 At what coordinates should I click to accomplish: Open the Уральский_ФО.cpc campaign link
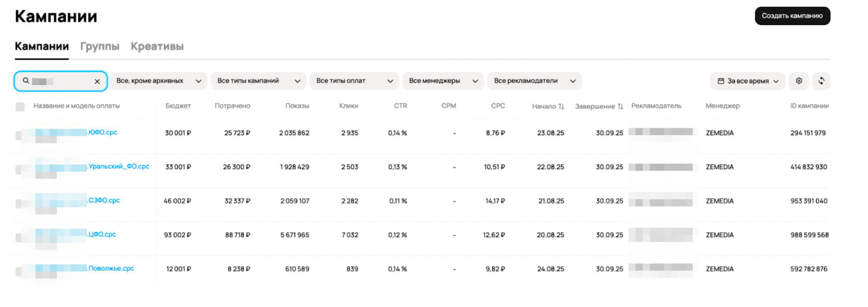coord(119,167)
